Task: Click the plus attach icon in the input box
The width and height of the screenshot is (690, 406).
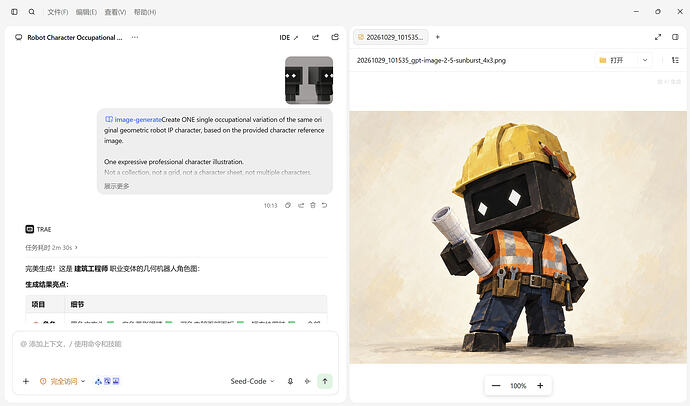Action: pyautogui.click(x=26, y=381)
